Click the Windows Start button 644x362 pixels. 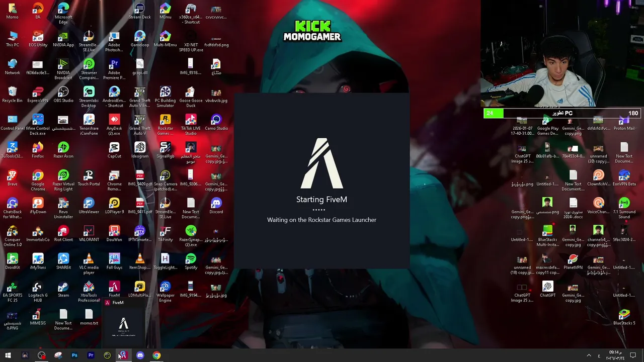pyautogui.click(x=8, y=355)
